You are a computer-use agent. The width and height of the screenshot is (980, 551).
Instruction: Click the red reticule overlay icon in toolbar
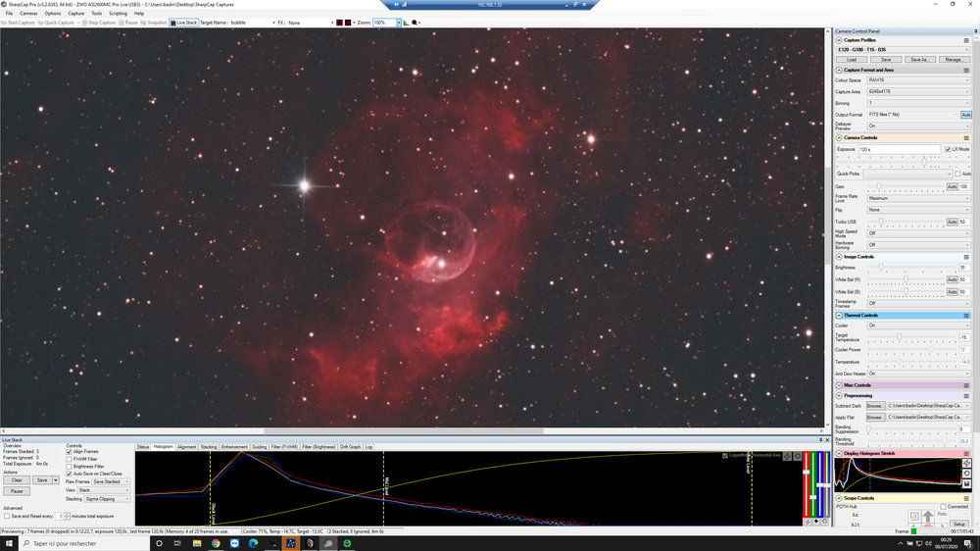coord(339,23)
